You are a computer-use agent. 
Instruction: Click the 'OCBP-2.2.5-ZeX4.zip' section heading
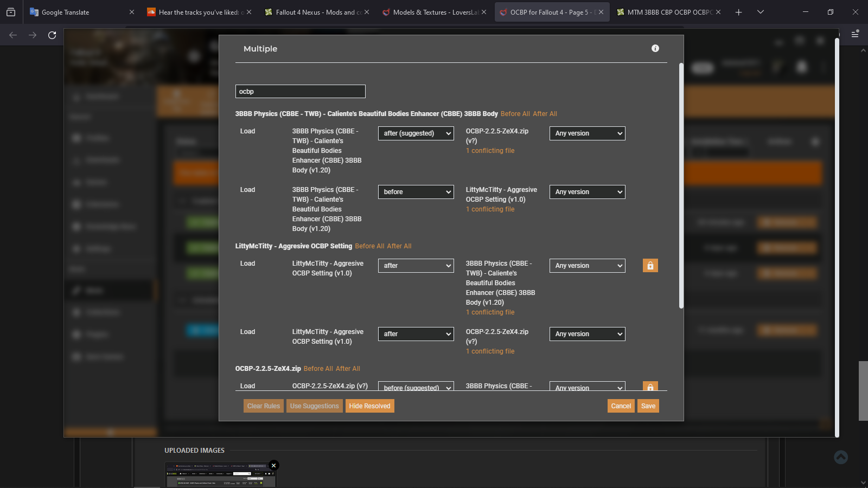click(x=268, y=369)
